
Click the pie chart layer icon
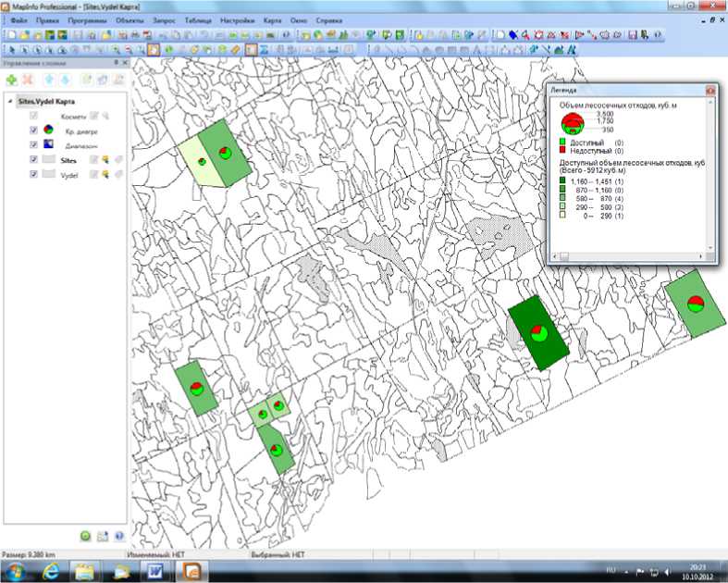48,130
